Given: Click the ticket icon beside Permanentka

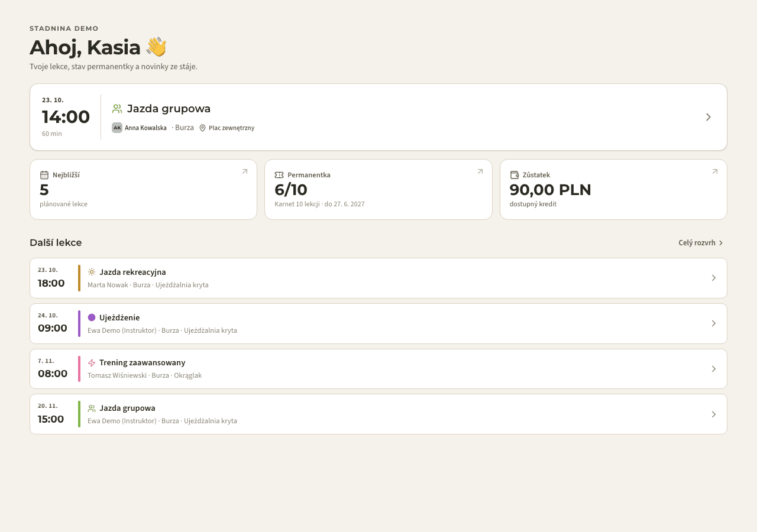Looking at the screenshot, I should coord(279,175).
